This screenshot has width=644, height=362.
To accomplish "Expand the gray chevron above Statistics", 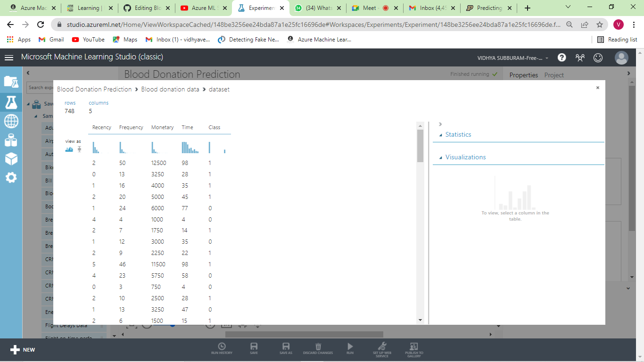I will [x=440, y=124].
